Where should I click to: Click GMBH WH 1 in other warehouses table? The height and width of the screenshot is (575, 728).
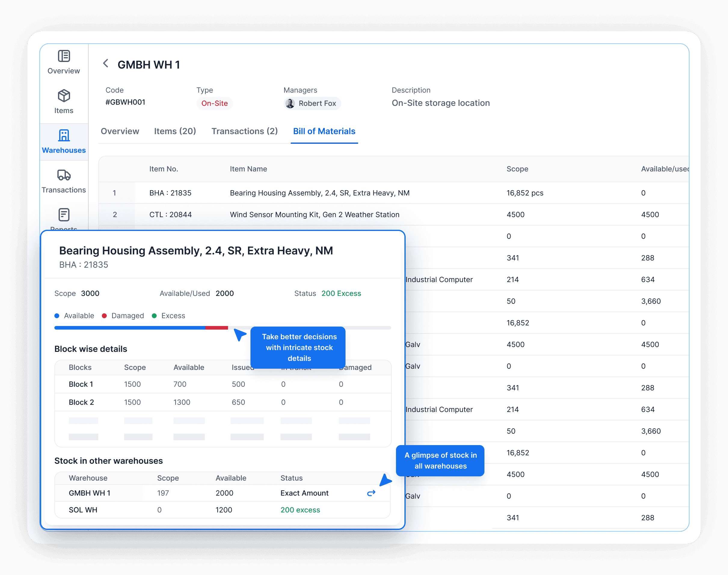[x=90, y=493]
